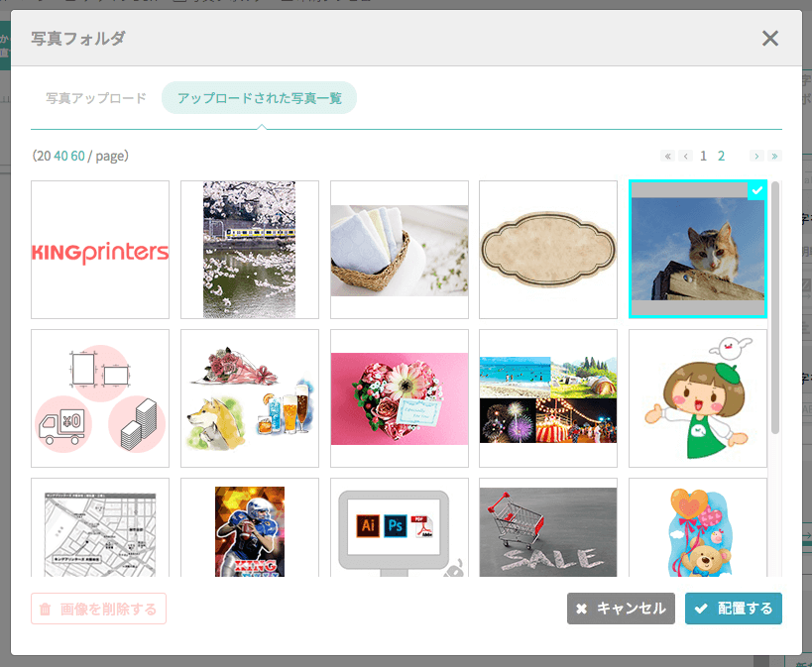Switch to the 写真アップロード tab
This screenshot has width=812, height=667.
[96, 98]
